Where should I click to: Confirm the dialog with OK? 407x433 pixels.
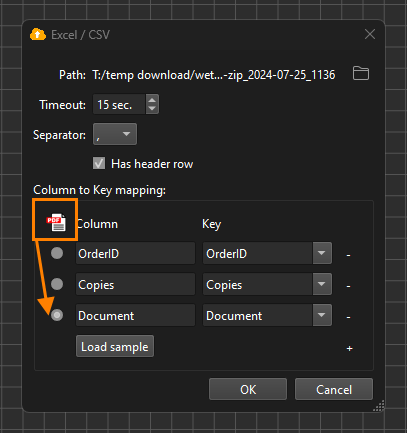[248, 389]
